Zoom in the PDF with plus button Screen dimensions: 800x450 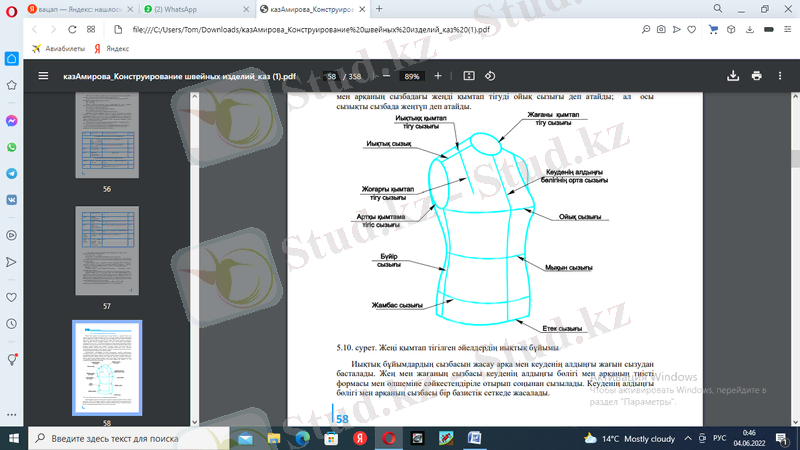438,76
